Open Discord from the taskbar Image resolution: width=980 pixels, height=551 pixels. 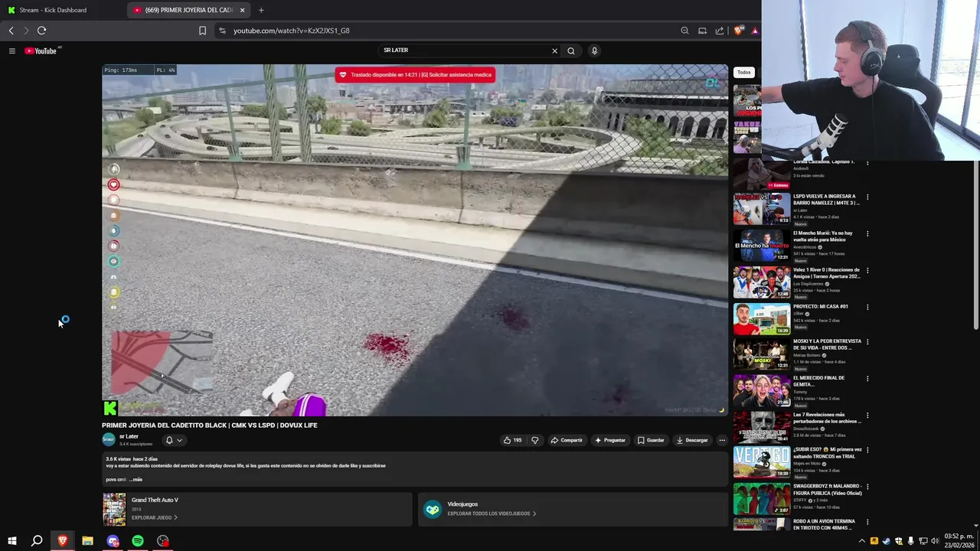[x=113, y=541]
